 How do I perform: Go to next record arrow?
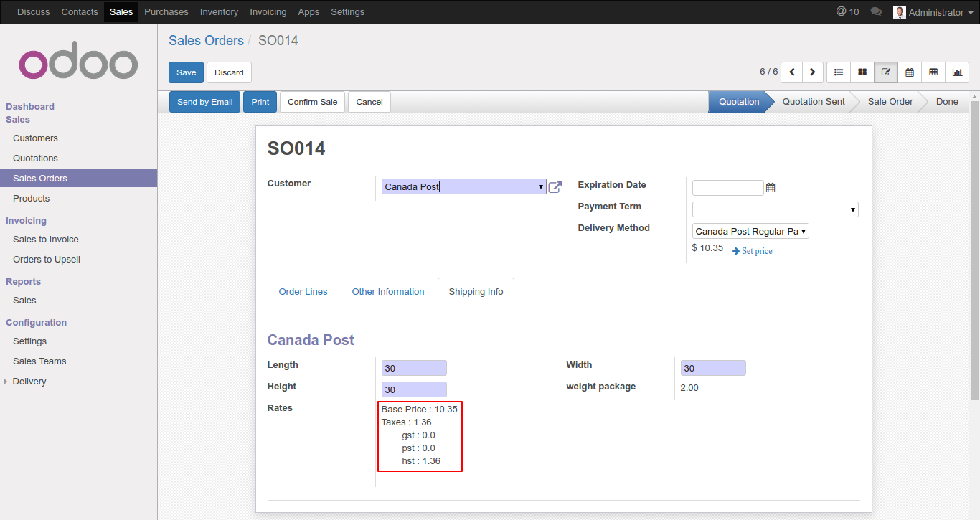(x=812, y=72)
